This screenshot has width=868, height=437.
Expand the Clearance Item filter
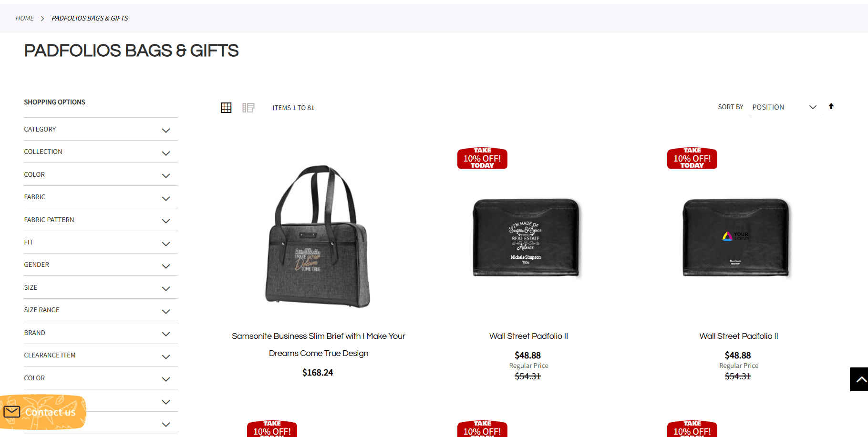(101, 355)
